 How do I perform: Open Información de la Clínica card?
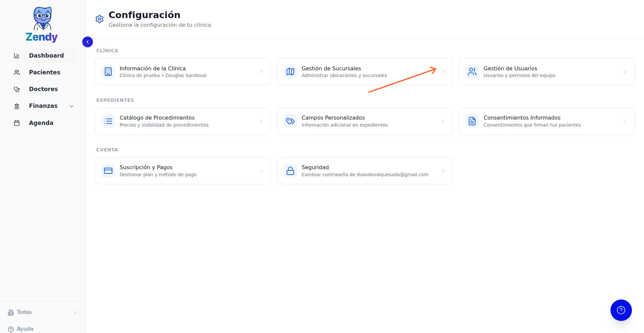[182, 71]
